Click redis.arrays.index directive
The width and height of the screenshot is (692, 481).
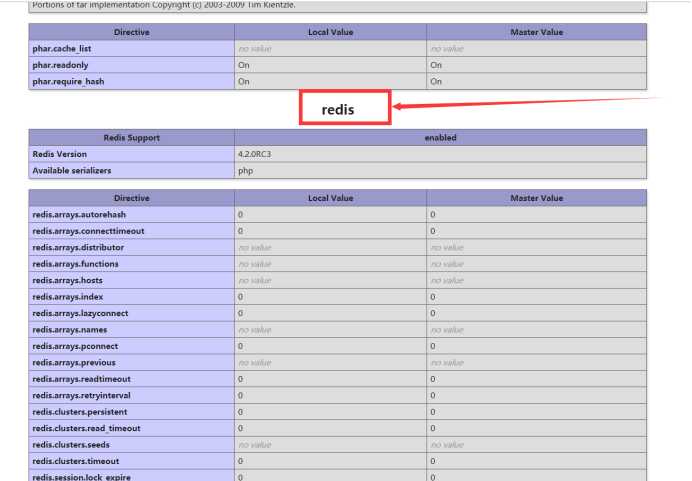coord(68,297)
